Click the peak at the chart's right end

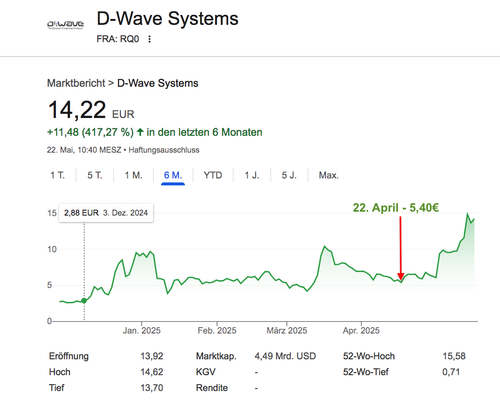[x=467, y=213]
